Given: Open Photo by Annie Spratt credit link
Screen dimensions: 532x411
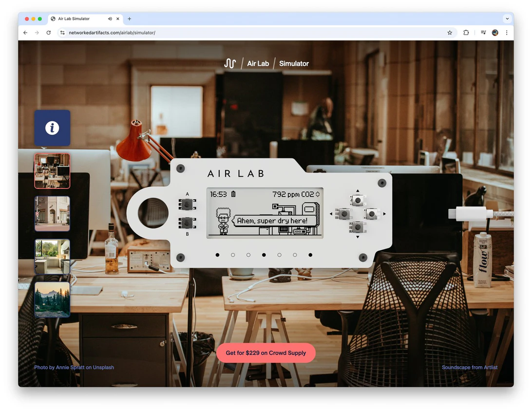Looking at the screenshot, I should tap(74, 367).
